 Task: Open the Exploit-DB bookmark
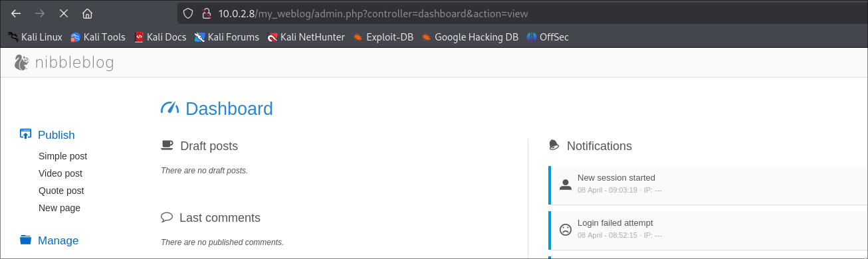pyautogui.click(x=383, y=37)
